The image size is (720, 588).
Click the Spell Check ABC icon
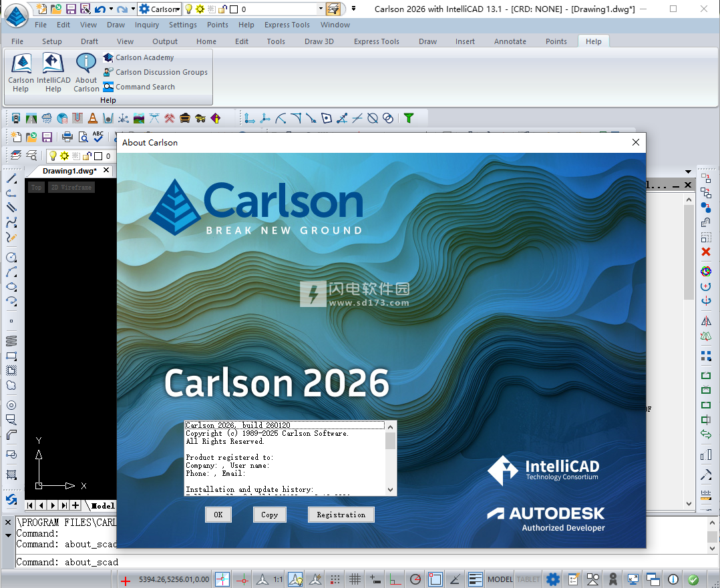point(98,137)
